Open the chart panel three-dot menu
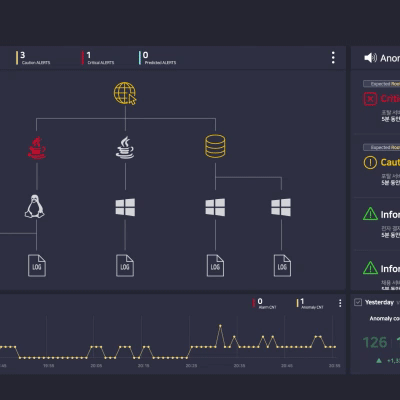 tap(340, 303)
